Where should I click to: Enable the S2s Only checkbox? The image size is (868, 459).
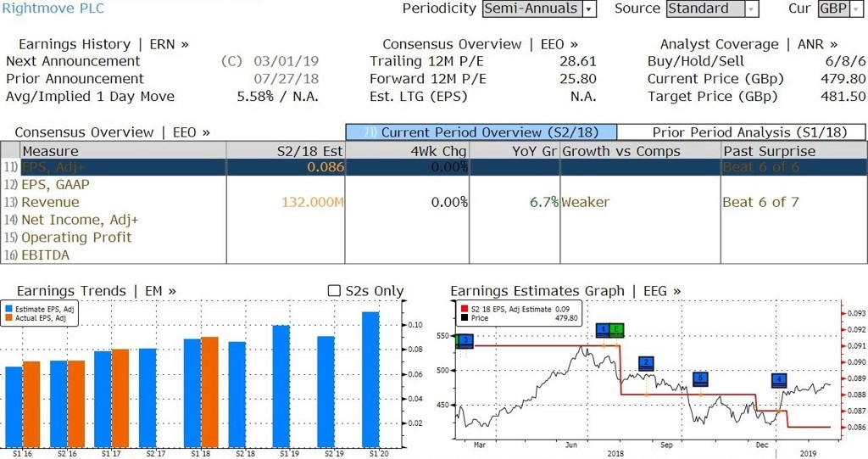(333, 291)
